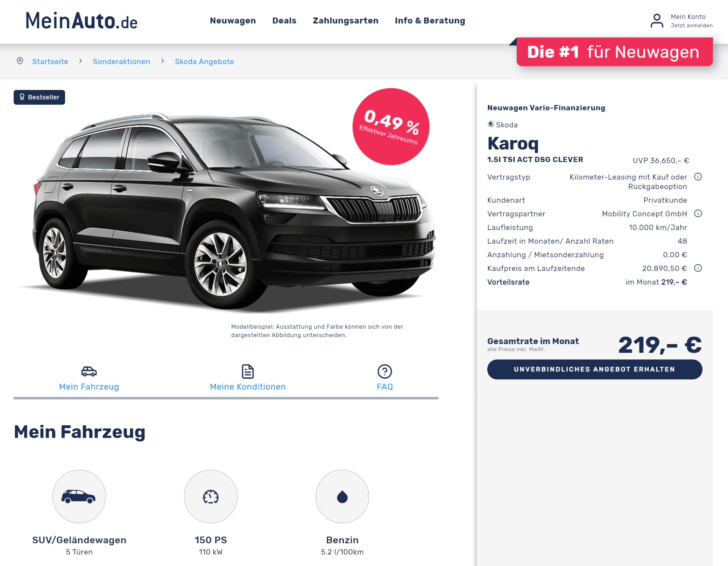
Task: Open Sonderaktionen breadcrumb link
Action: pos(121,62)
